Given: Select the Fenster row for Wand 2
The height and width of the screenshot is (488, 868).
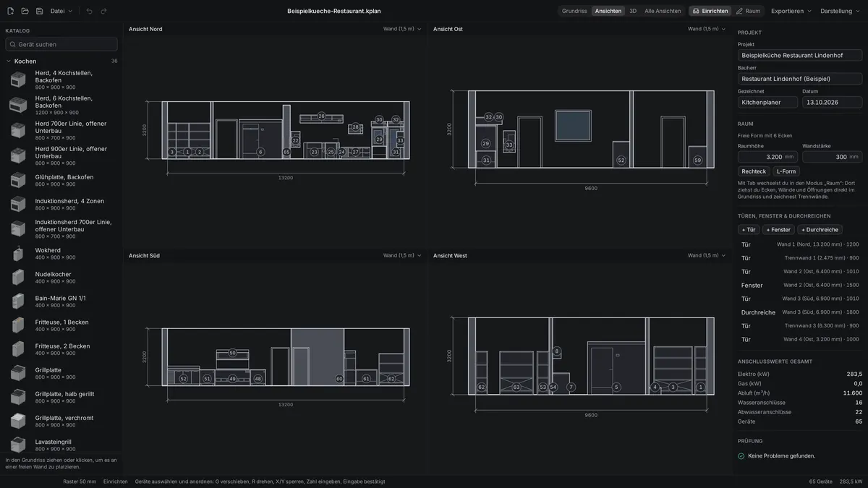Looking at the screenshot, I should (x=800, y=285).
